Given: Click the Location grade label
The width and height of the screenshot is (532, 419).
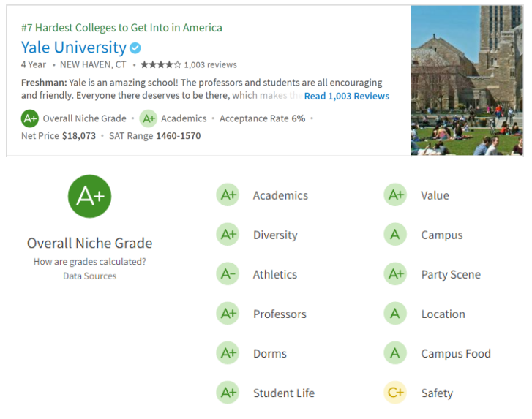Looking at the screenshot, I should click(x=443, y=314).
